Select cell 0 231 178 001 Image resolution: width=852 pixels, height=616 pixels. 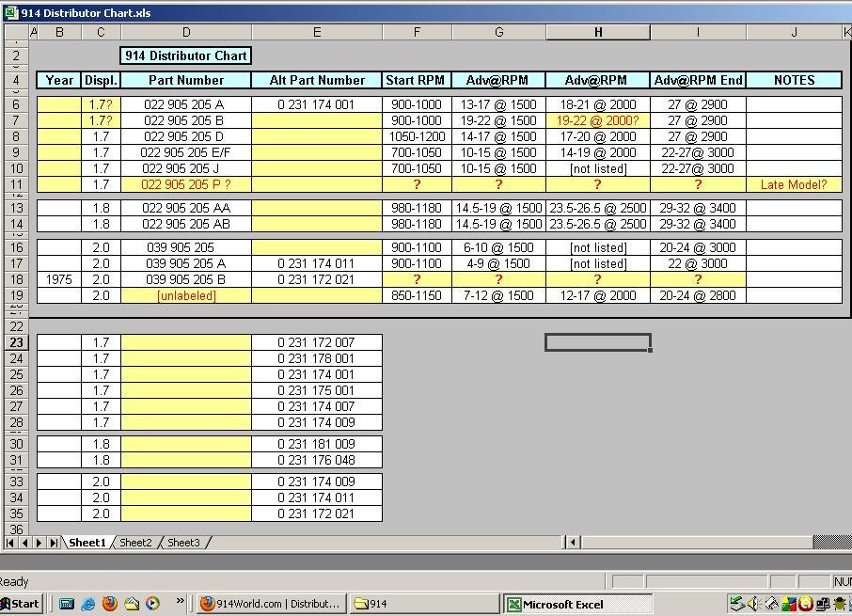click(317, 358)
